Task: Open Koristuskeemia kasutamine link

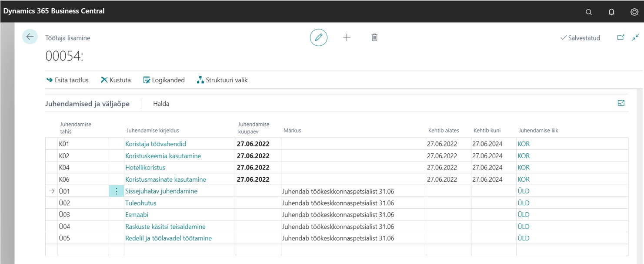Action: (163, 156)
